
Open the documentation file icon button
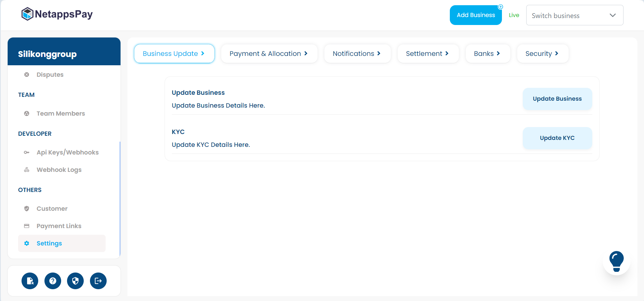click(x=30, y=281)
